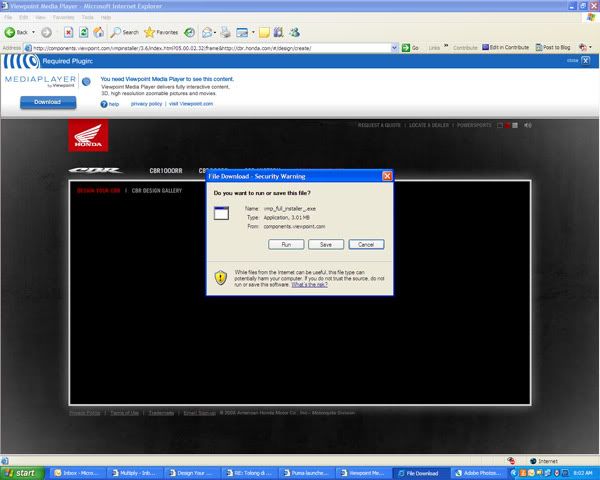Click the Edit page icon in the toolbar
The width and height of the screenshot is (600, 480).
[242, 33]
